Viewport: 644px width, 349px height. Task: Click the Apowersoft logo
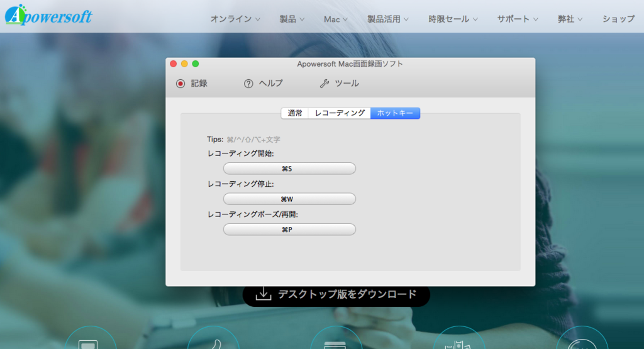pos(48,15)
